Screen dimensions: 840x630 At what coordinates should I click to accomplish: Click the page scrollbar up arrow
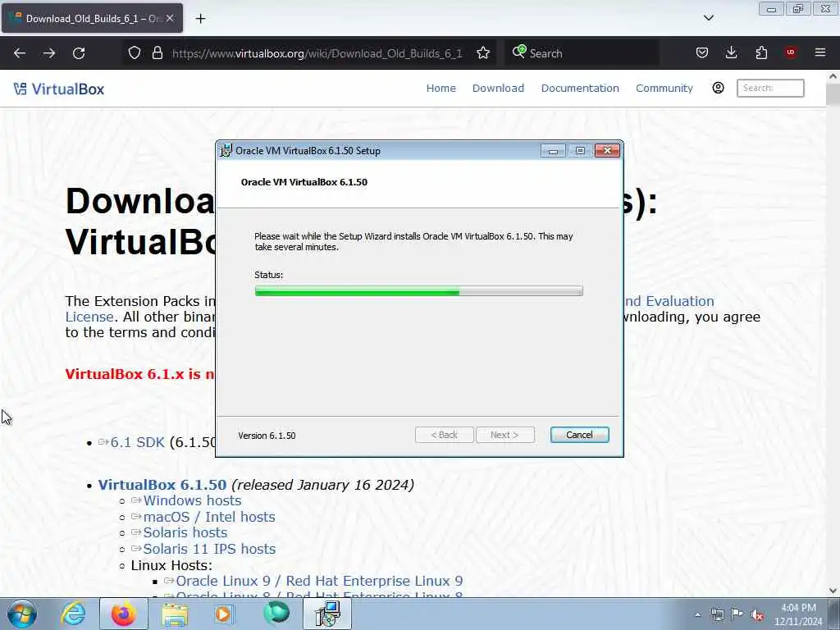pyautogui.click(x=833, y=76)
